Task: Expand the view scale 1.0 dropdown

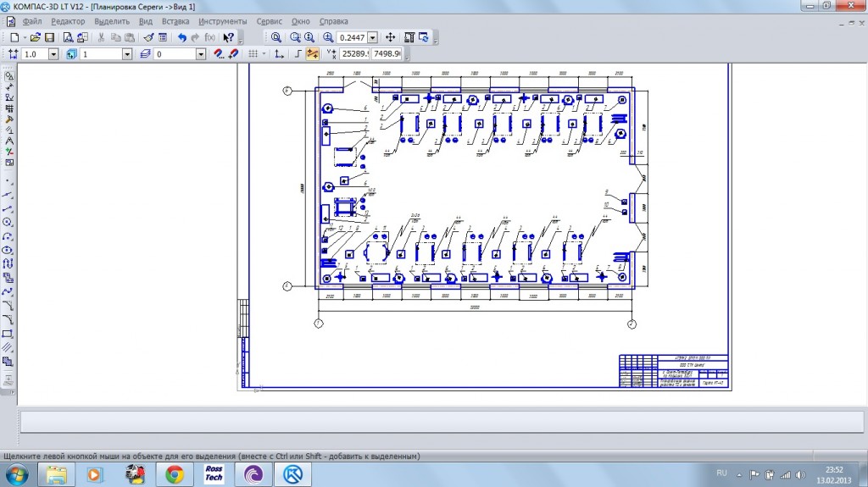Action: [53, 54]
